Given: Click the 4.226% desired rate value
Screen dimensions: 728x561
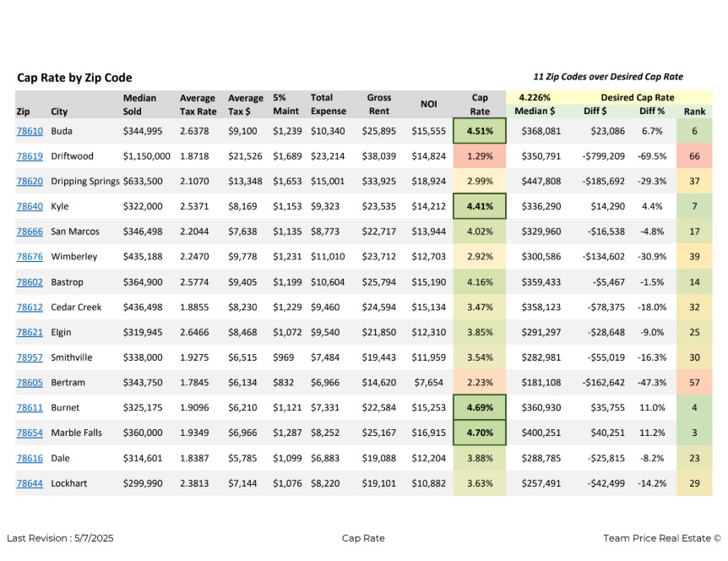Looking at the screenshot, I should [x=535, y=97].
